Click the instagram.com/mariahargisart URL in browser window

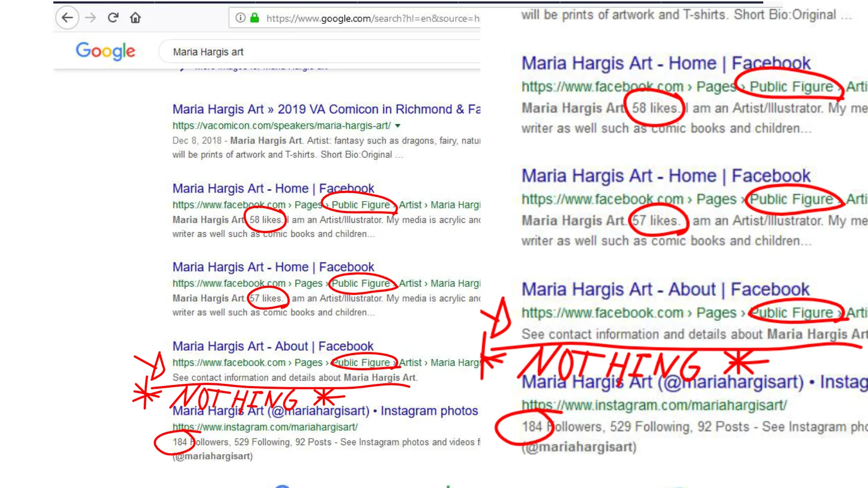click(265, 427)
